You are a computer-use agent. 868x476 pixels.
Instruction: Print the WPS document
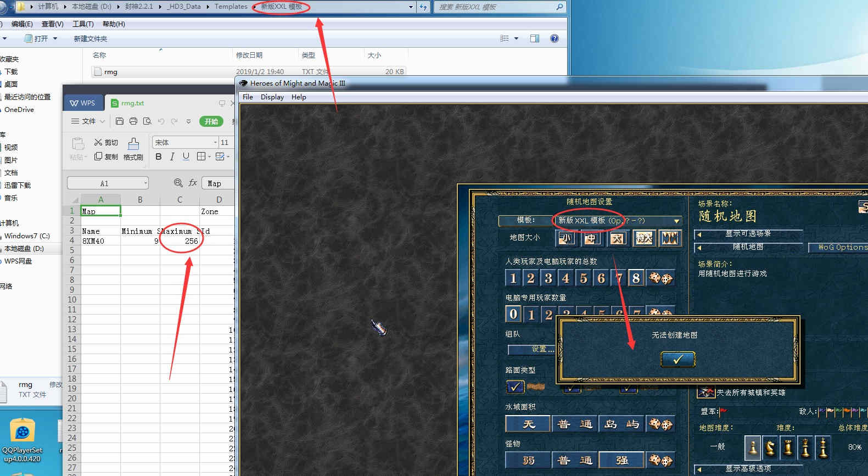click(x=133, y=121)
